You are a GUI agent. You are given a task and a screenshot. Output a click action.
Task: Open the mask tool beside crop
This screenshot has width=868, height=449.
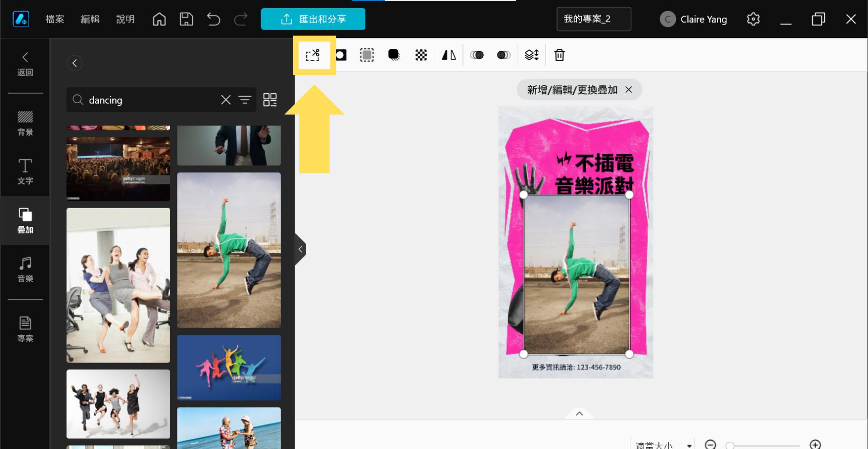[x=341, y=55]
